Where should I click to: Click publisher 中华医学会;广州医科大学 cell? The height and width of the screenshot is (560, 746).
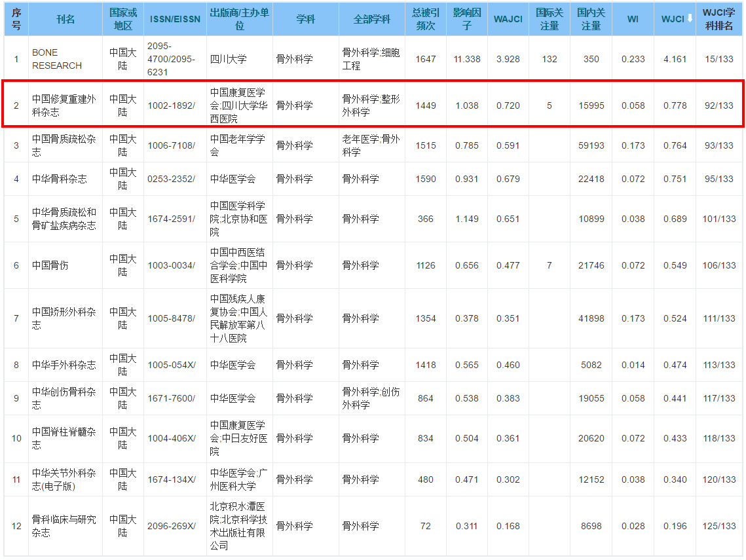click(x=239, y=479)
